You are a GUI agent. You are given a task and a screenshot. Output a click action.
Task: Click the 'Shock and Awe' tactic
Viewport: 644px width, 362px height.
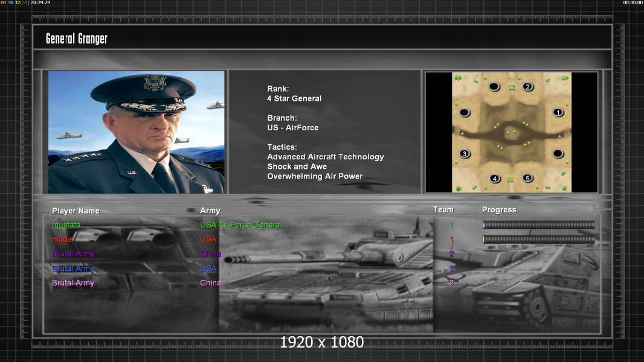click(x=297, y=167)
